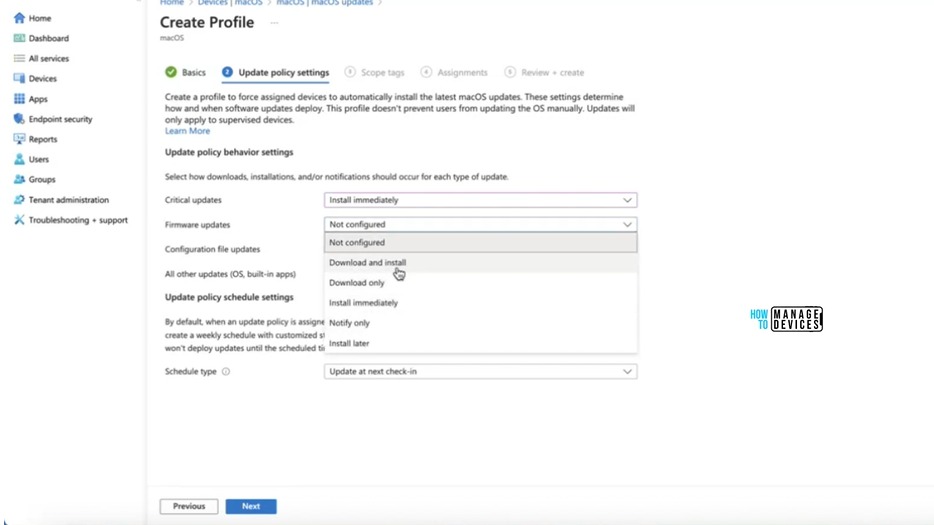The image size is (934, 525).
Task: Click the Schedule type info icon
Action: [226, 371]
